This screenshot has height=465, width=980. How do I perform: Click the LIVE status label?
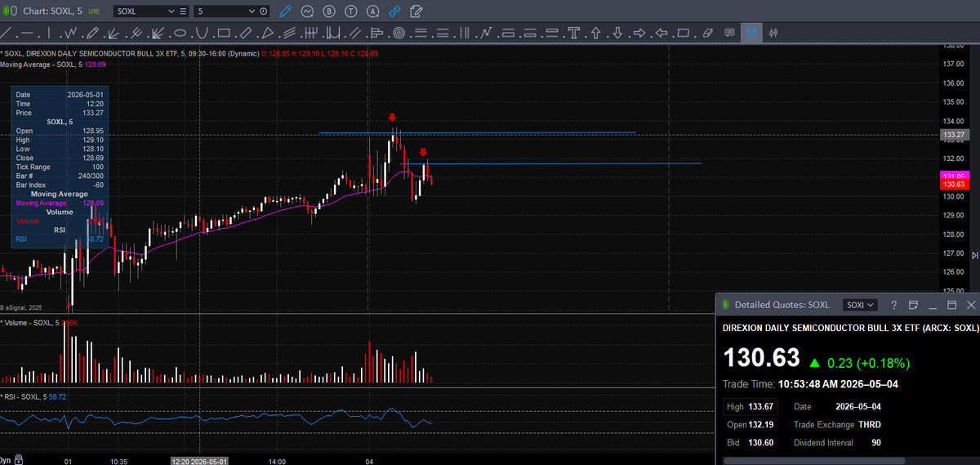click(94, 11)
